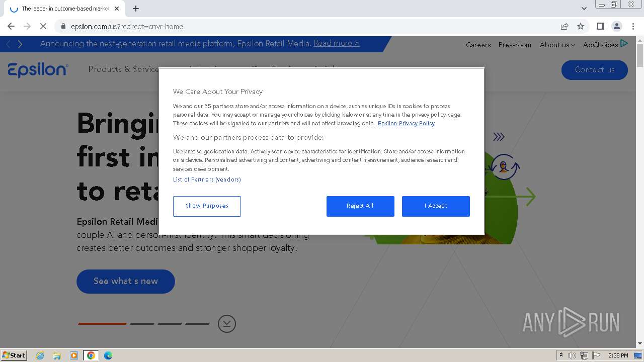The image size is (644, 362).
Task: Open the Epsilon Privacy Policy link
Action: (x=406, y=123)
